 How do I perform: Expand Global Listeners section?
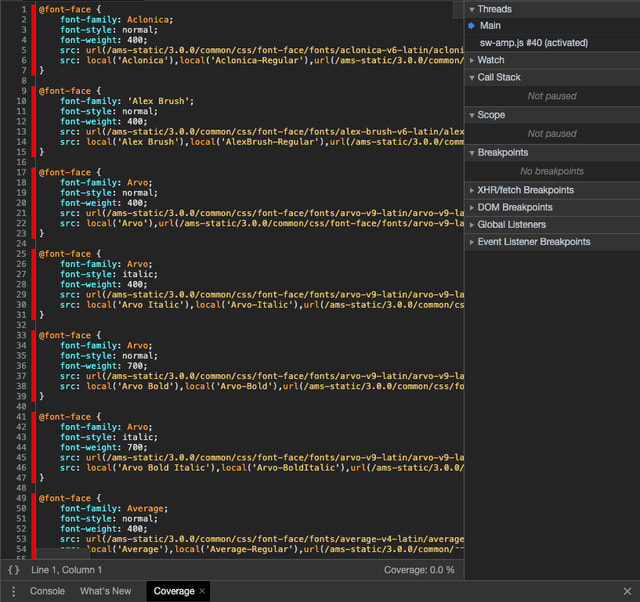(x=552, y=224)
